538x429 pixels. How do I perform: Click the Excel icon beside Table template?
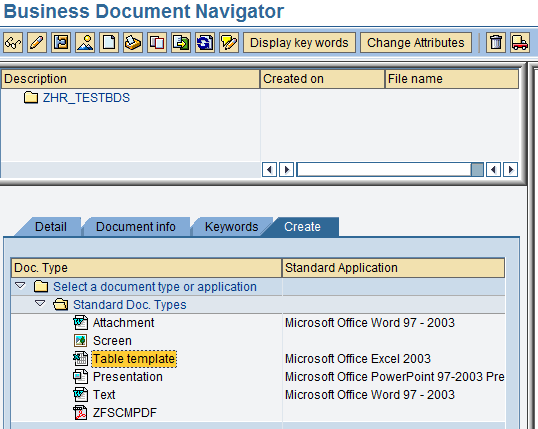click(81, 359)
